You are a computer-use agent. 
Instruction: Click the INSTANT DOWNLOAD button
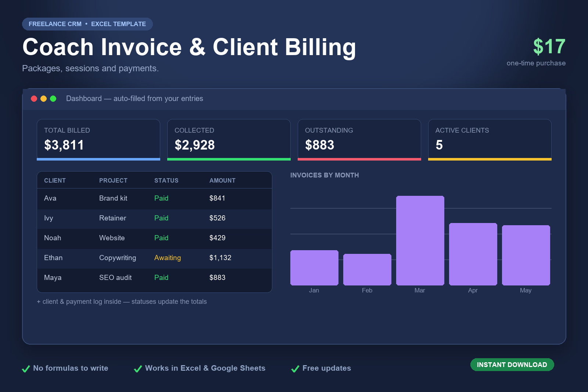coord(512,364)
